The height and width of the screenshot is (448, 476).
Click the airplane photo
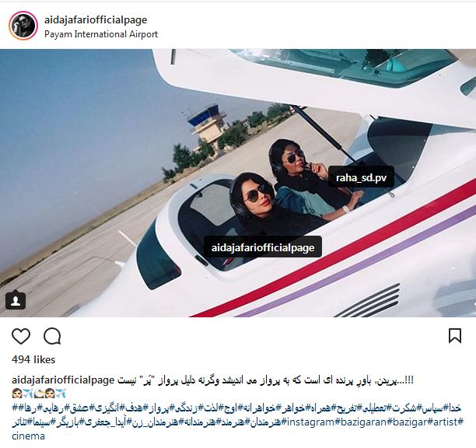(x=238, y=183)
